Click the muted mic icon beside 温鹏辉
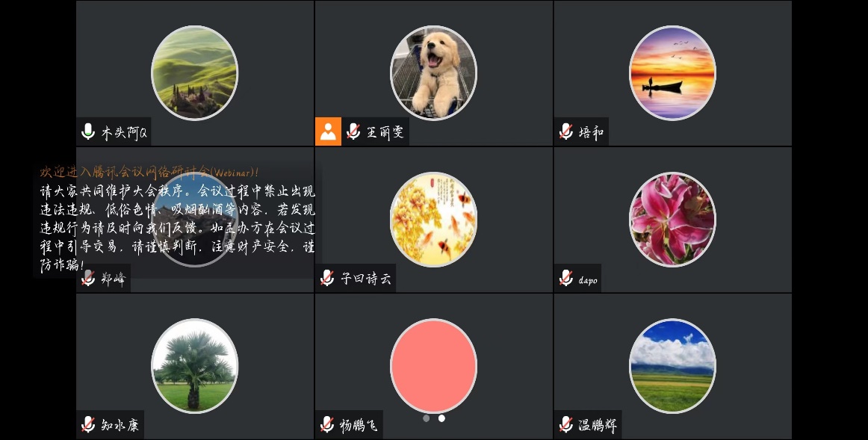 [x=565, y=424]
